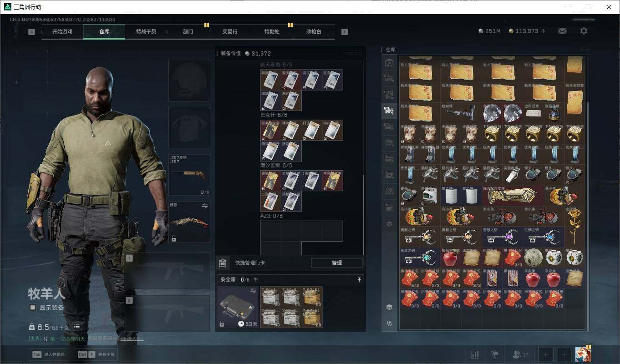
Task: Select the speckled moon ball item
Action: (534, 258)
